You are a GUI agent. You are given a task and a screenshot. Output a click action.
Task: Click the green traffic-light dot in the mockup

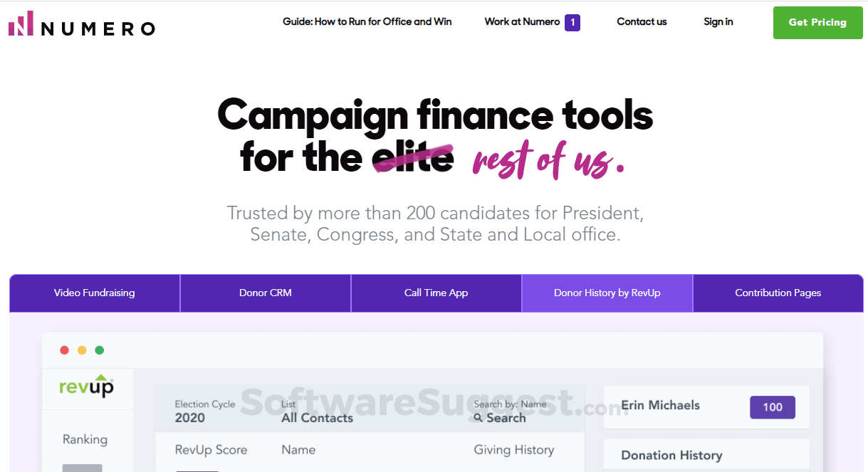(x=99, y=350)
